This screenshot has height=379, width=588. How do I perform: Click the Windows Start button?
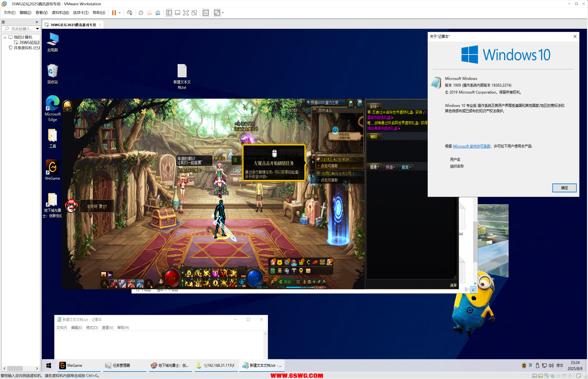point(49,366)
